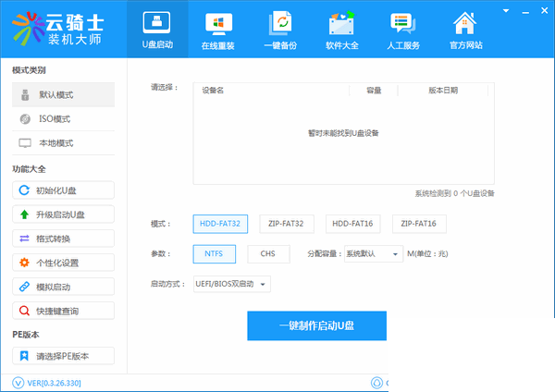Image resolution: width=555 pixels, height=392 pixels.
Task: Open the 在线重装 Windows monitor icon
Action: click(x=218, y=24)
